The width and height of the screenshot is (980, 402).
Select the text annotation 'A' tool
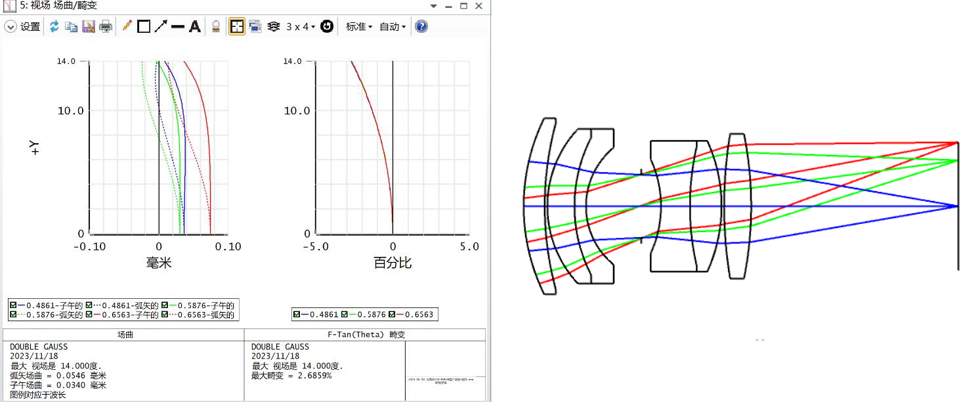pos(195,27)
